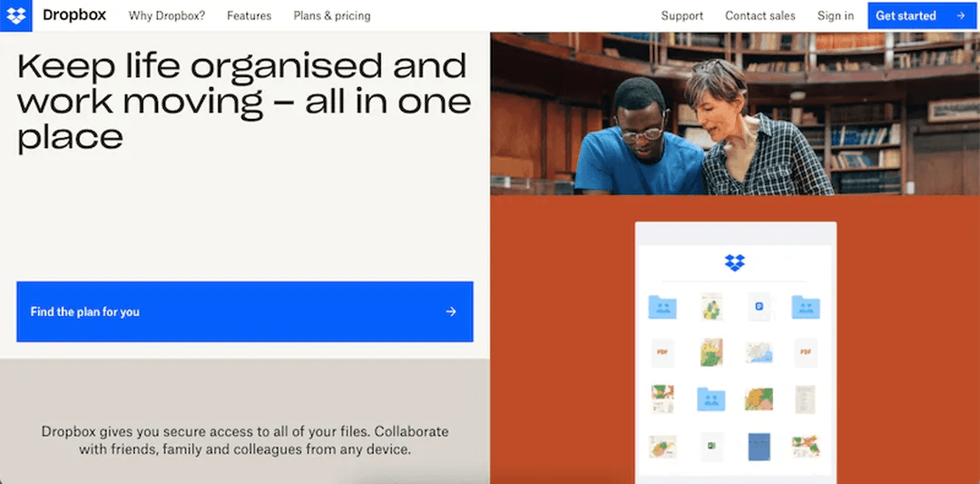Open the shared folder in the third row
This screenshot has width=980, height=484.
(x=710, y=399)
